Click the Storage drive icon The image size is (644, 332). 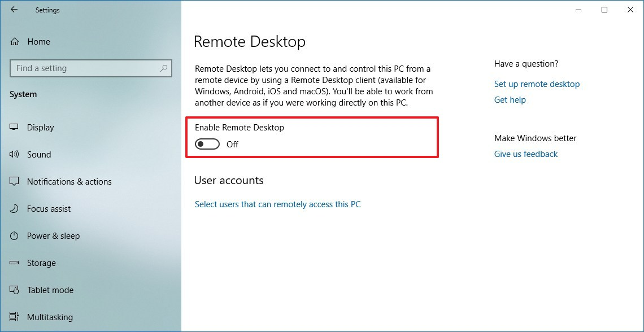(14, 263)
